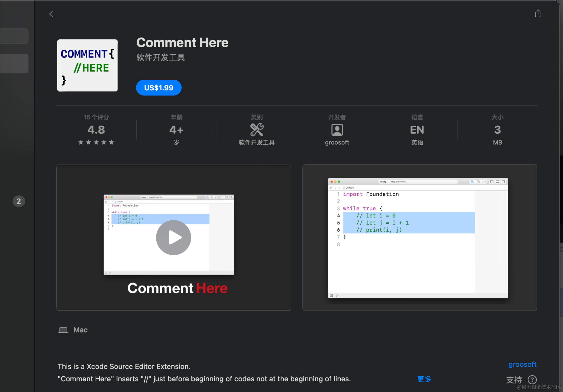The height and width of the screenshot is (392, 563).
Task: Play the Comment Here preview video
Action: (x=173, y=237)
